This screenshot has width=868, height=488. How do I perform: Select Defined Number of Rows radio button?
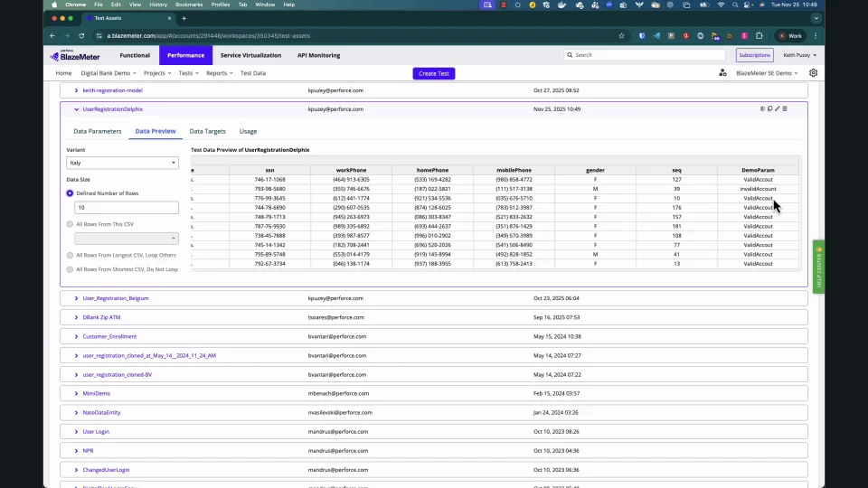tap(71, 193)
